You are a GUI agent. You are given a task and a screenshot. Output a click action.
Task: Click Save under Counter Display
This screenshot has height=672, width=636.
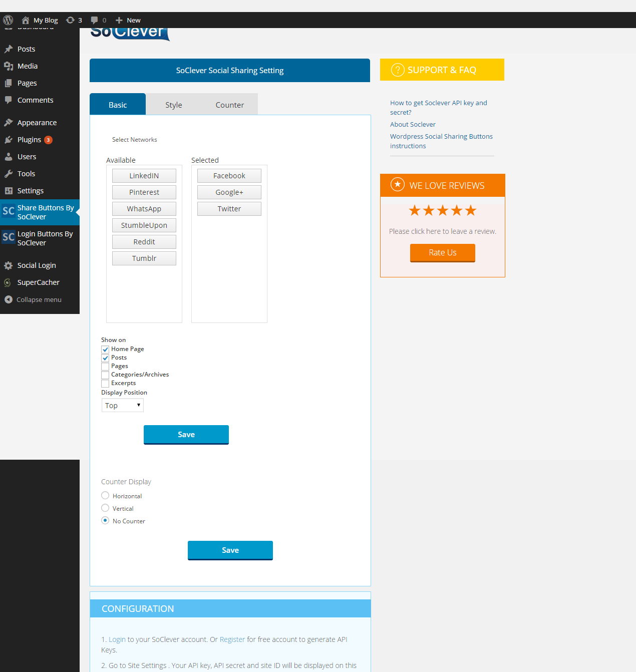tap(230, 550)
